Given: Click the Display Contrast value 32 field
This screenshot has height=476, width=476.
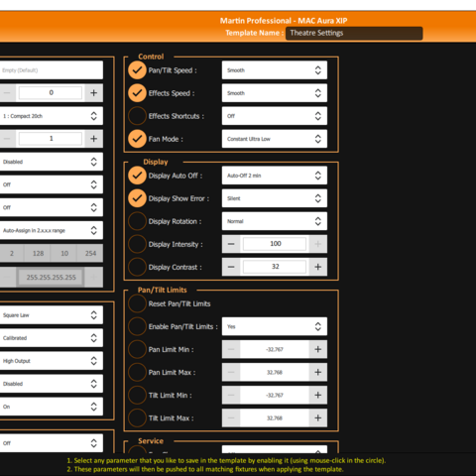Looking at the screenshot, I should (x=275, y=267).
